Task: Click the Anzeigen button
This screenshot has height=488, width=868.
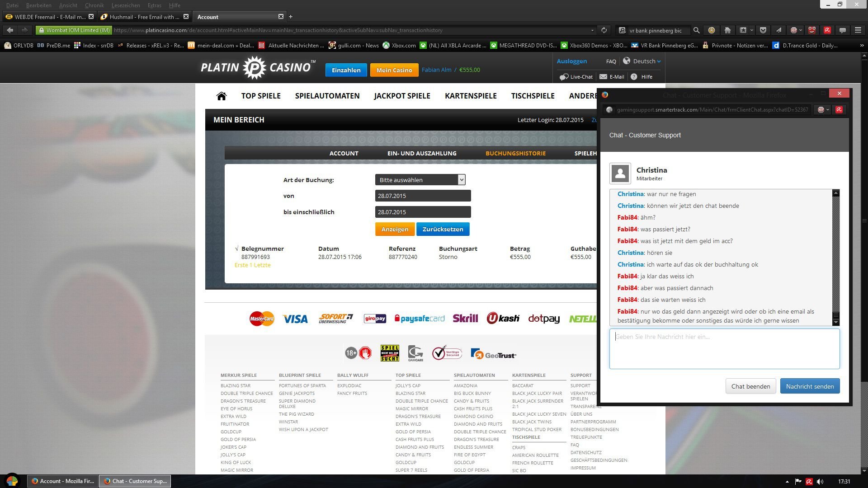Action: (x=395, y=229)
